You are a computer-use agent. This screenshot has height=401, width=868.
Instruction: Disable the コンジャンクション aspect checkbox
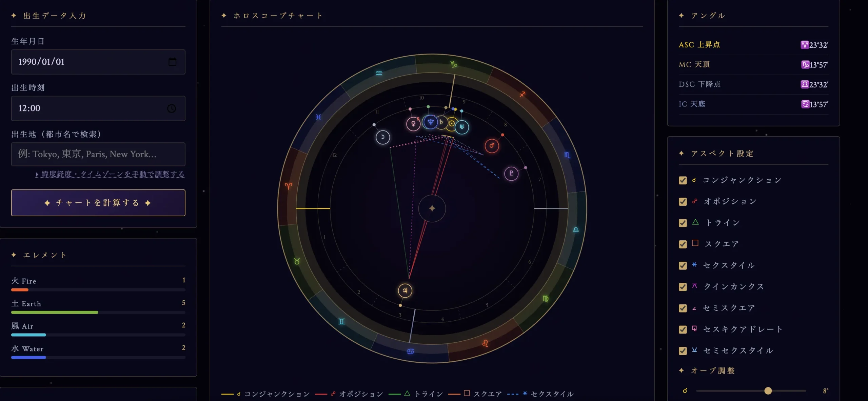[x=683, y=180]
